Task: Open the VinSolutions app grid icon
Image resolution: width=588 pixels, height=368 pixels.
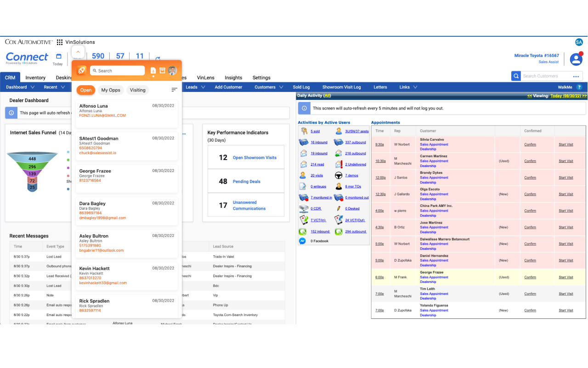Action: (60, 41)
